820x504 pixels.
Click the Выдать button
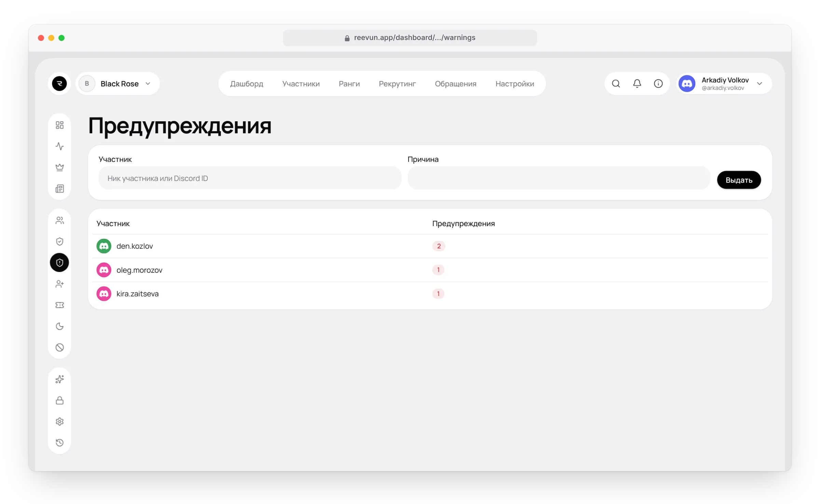739,180
